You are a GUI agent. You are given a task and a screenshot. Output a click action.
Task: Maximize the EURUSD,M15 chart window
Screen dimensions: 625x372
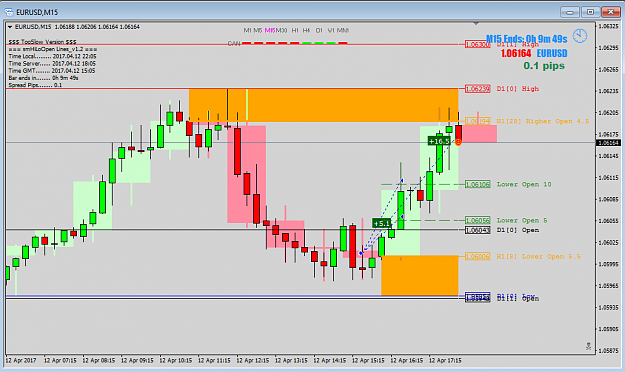tap(590, 12)
